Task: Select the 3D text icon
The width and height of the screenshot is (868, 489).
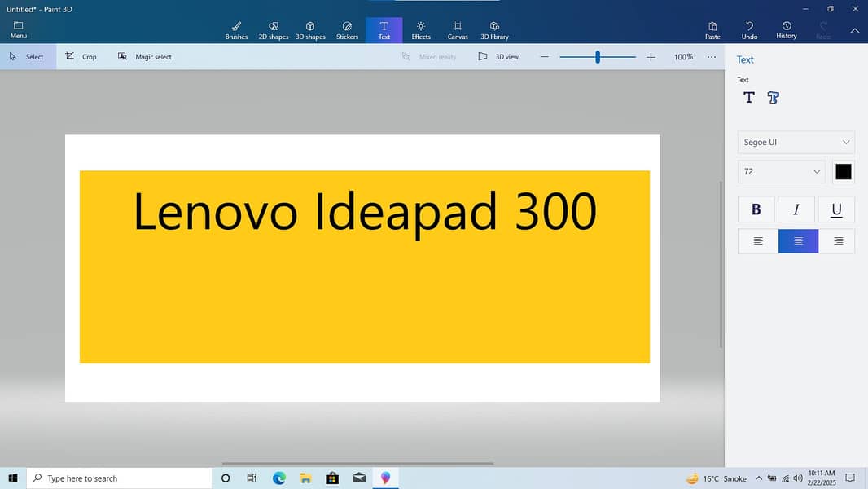Action: pyautogui.click(x=773, y=98)
